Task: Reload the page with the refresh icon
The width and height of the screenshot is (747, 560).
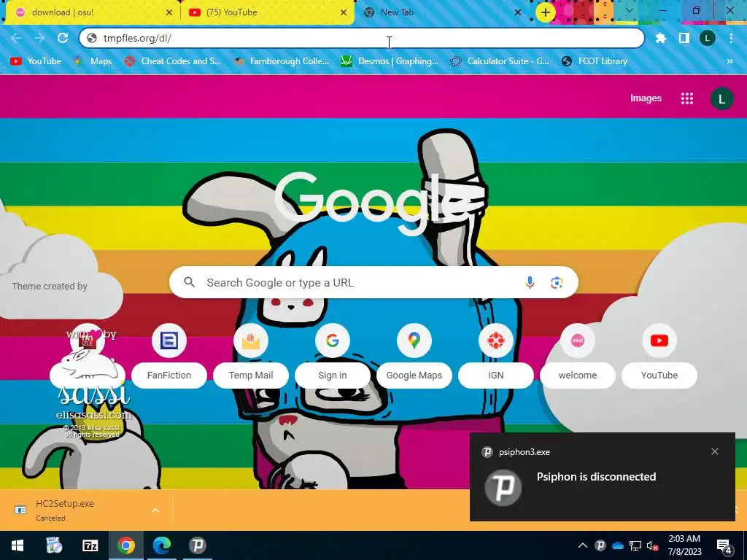Action: 63,38
